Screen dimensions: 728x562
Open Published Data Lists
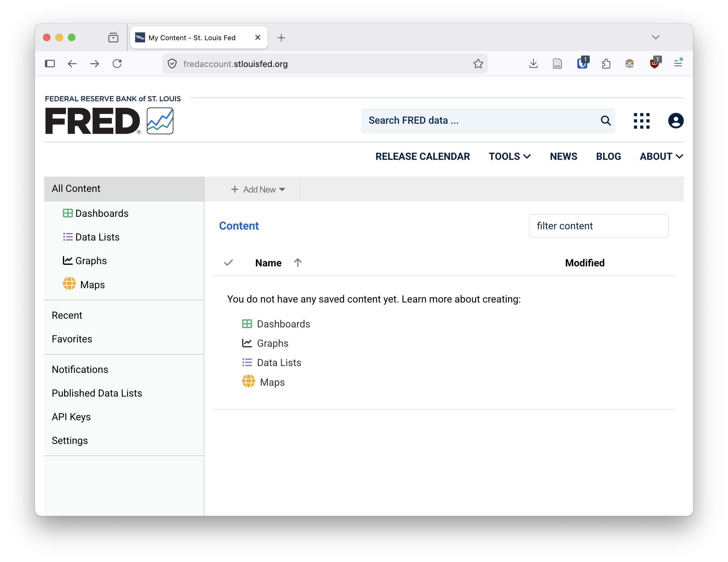[97, 393]
